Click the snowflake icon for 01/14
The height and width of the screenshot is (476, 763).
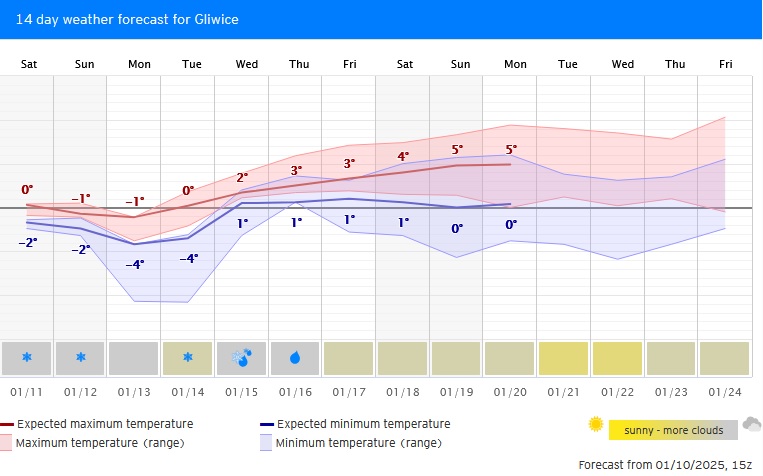point(188,357)
